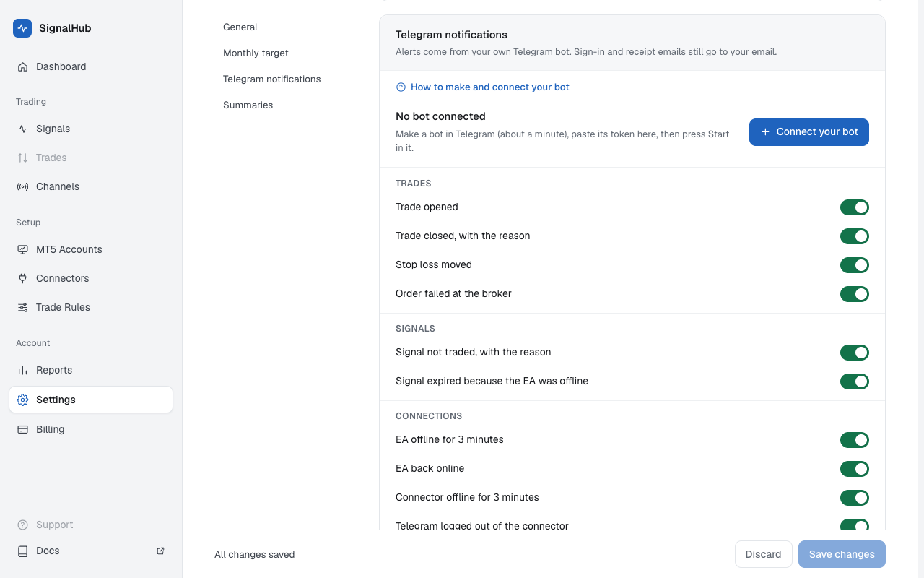Click the No bot connected heading
This screenshot has height=578, width=924.
[x=440, y=116]
